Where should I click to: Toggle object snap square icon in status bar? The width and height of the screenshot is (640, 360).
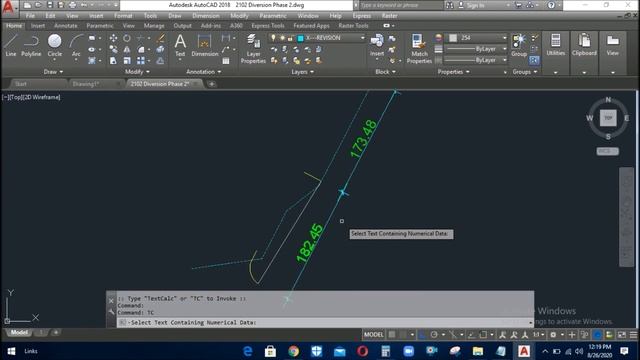click(x=483, y=335)
